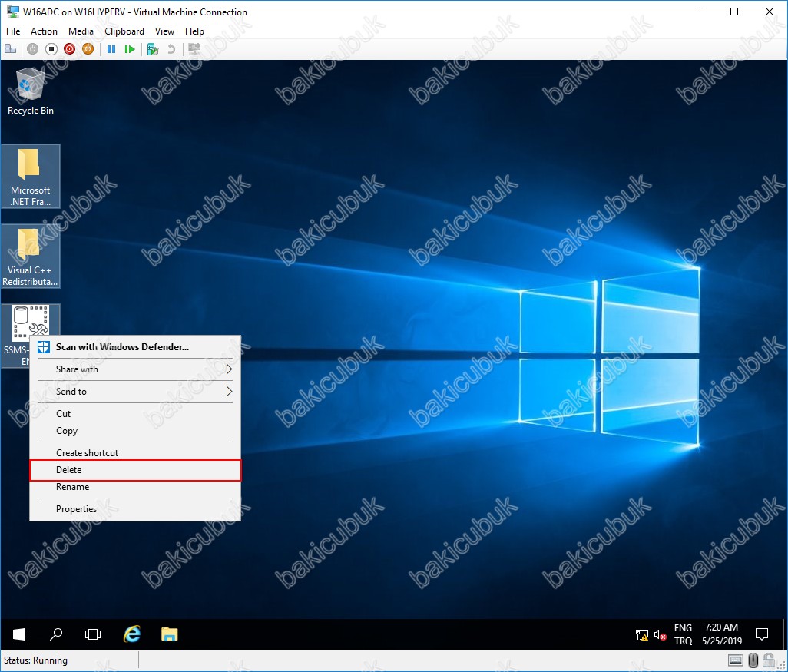The image size is (788, 672).
Task: Click the red Shut Down toolbar icon
Action: coord(69,48)
